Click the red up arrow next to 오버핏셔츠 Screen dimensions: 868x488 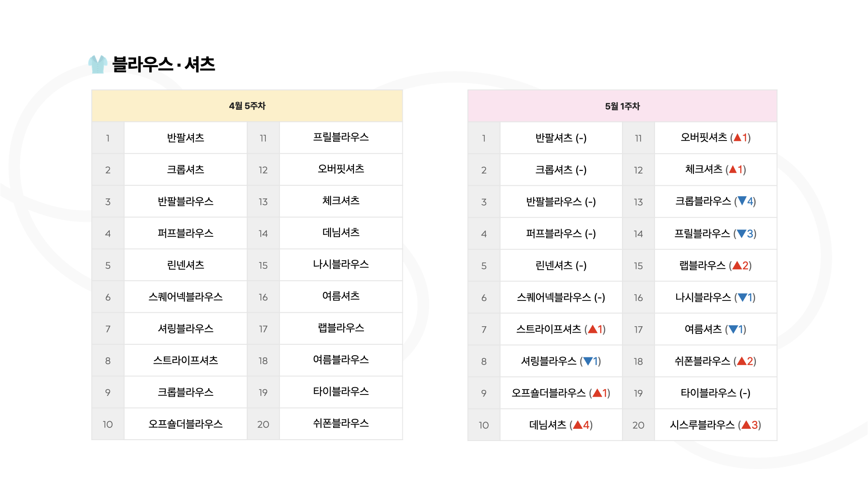(737, 137)
